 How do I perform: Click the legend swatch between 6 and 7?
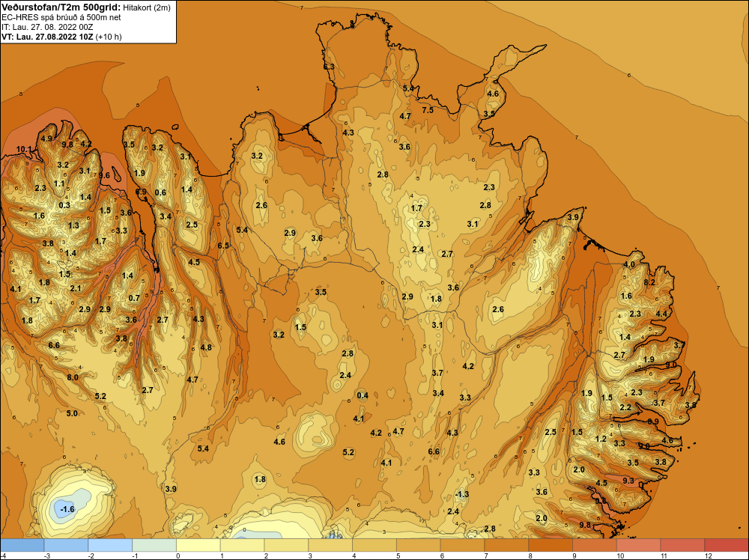(x=462, y=545)
